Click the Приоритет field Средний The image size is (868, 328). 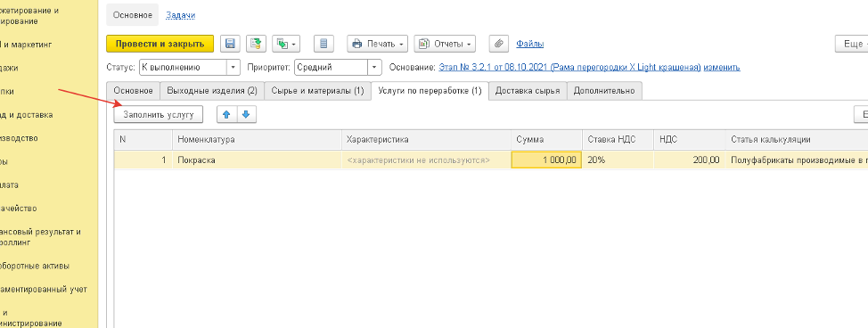pos(331,68)
